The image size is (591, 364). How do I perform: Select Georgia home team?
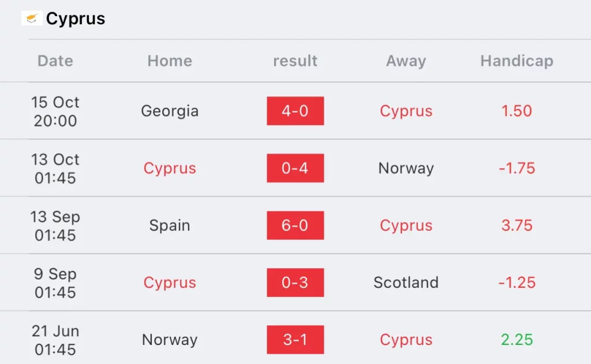coord(170,111)
